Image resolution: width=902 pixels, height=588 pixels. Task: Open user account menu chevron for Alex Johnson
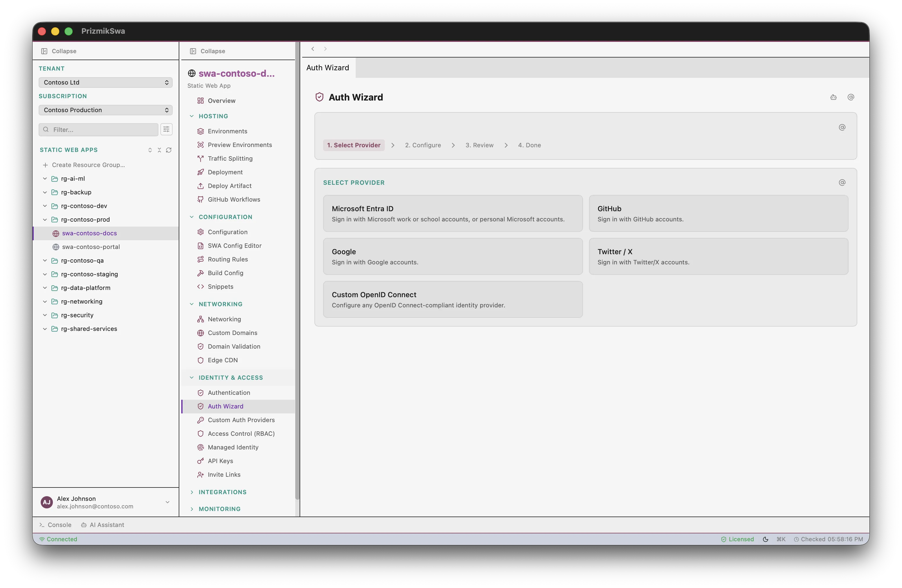(167, 502)
